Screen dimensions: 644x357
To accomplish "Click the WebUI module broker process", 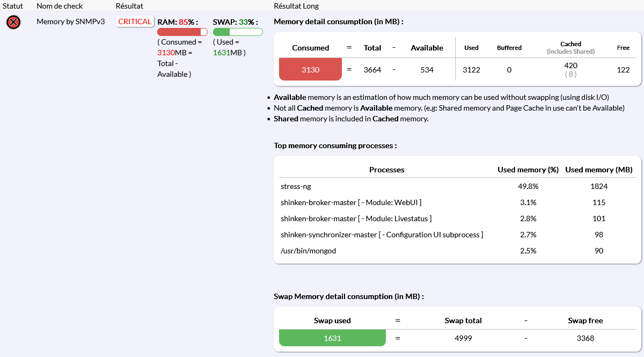I will [350, 203].
